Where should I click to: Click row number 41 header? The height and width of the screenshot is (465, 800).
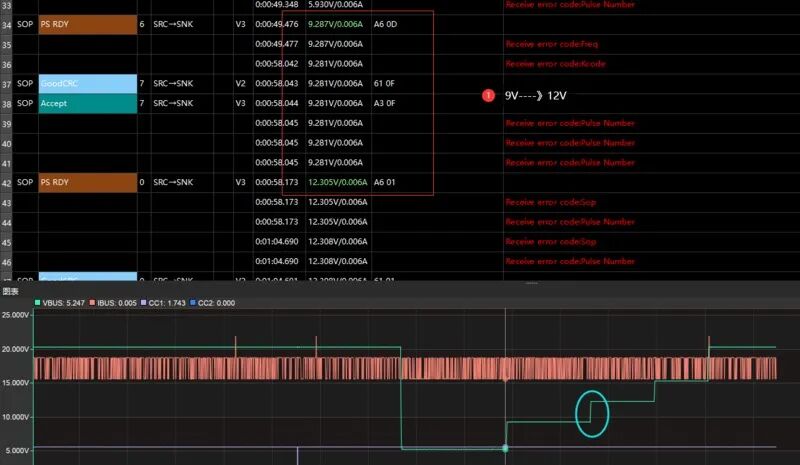pyautogui.click(x=6, y=164)
